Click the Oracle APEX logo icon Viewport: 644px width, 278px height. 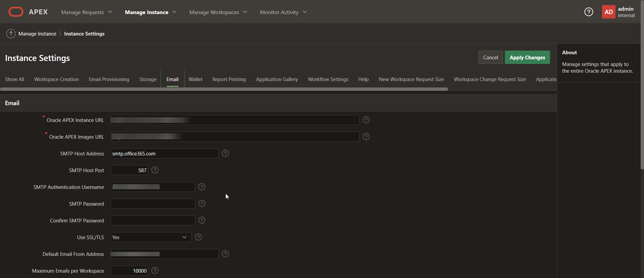(x=16, y=12)
